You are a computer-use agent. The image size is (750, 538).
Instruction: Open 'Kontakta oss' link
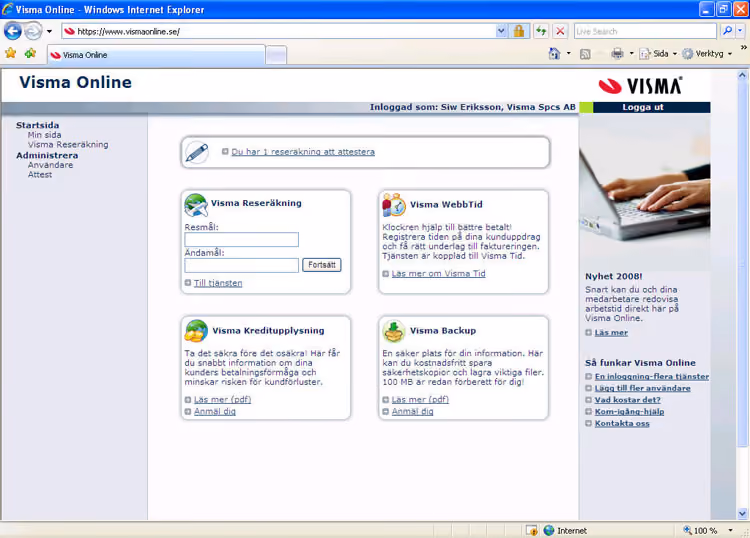(x=622, y=423)
